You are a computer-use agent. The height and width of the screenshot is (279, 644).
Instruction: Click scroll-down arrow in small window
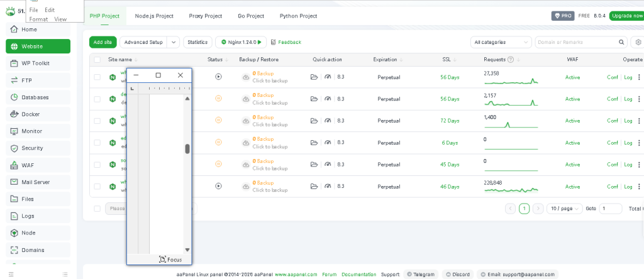tap(187, 249)
